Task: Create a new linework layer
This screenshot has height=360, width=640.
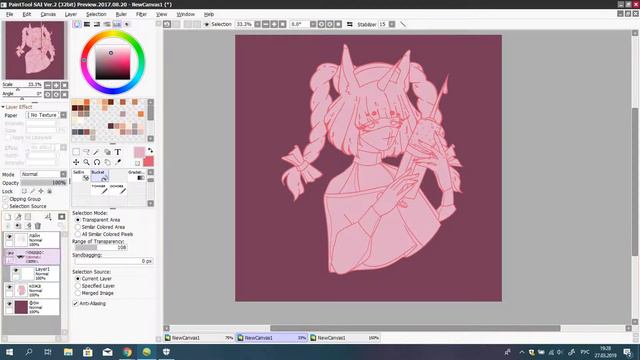Action: [18, 217]
